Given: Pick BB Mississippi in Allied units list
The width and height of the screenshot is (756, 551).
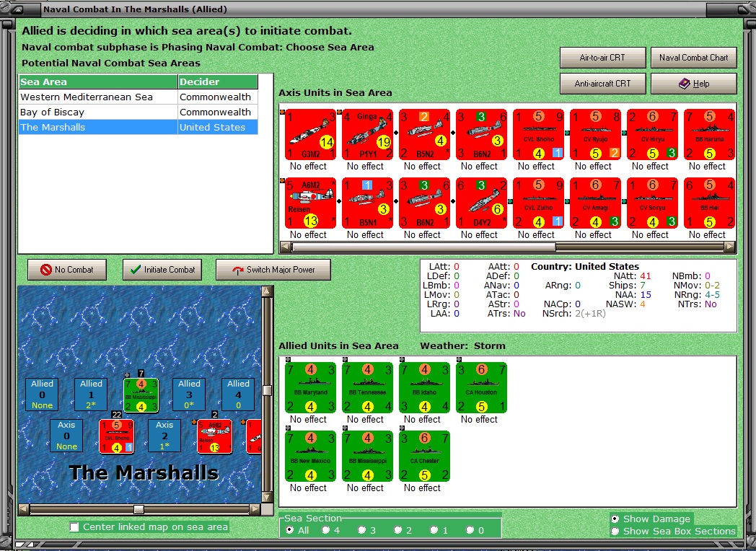Looking at the screenshot, I should coord(367,457).
